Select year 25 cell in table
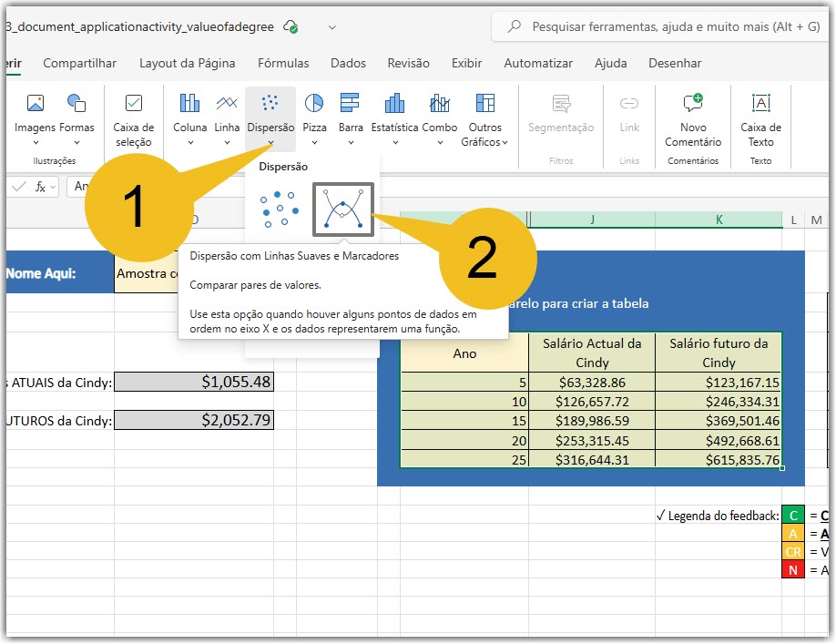The image size is (836, 644). (x=464, y=459)
